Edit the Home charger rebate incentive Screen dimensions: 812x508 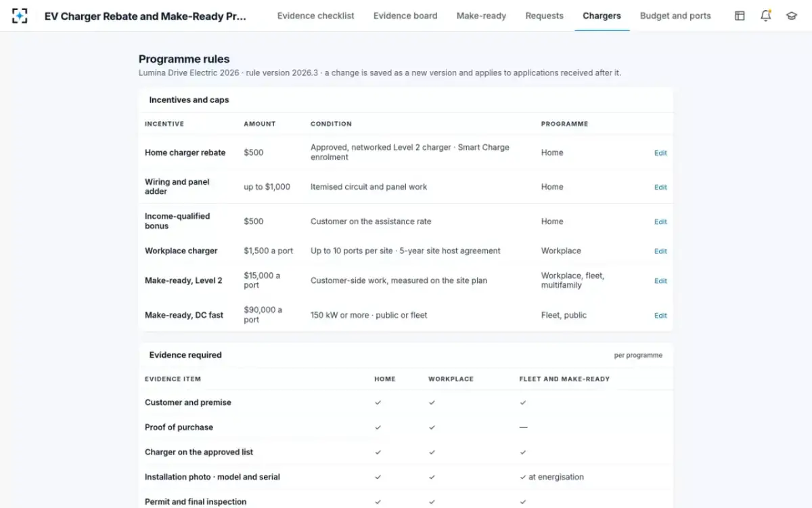pyautogui.click(x=660, y=153)
